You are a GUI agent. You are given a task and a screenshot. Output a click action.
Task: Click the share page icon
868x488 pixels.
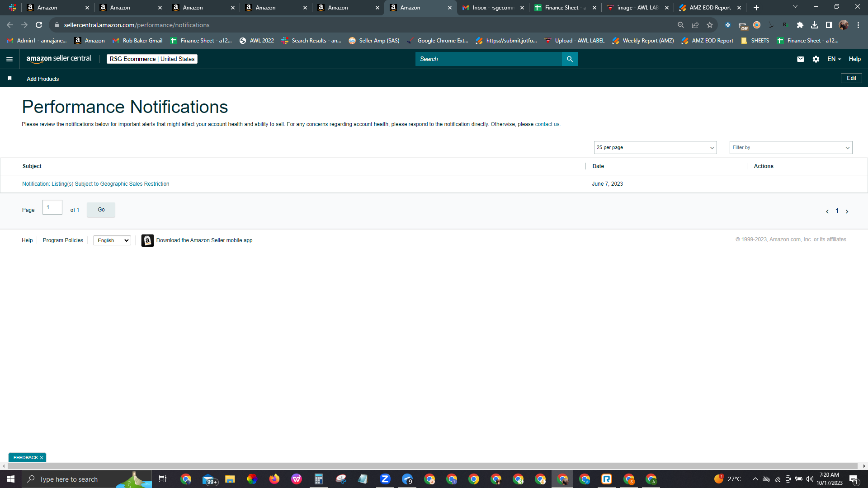[x=695, y=25]
